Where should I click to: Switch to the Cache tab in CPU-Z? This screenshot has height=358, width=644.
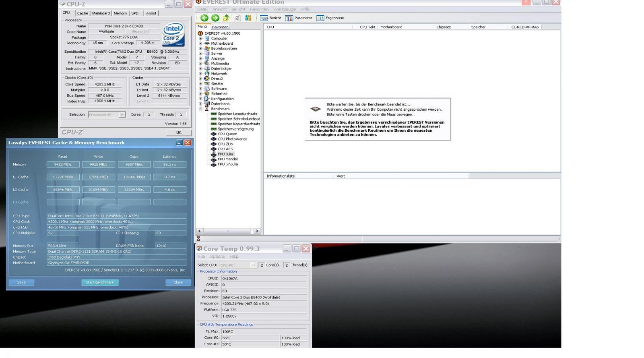click(x=83, y=13)
